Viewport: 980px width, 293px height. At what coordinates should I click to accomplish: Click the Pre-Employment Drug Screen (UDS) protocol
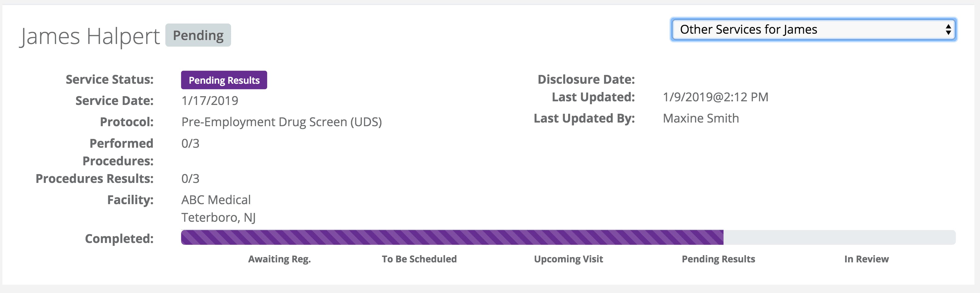(x=281, y=122)
